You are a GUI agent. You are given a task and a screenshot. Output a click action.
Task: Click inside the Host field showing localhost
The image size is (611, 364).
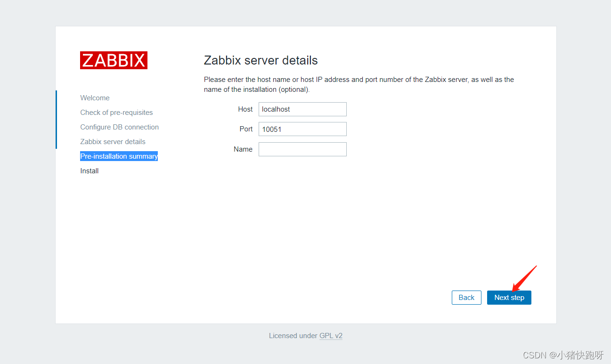[302, 109]
